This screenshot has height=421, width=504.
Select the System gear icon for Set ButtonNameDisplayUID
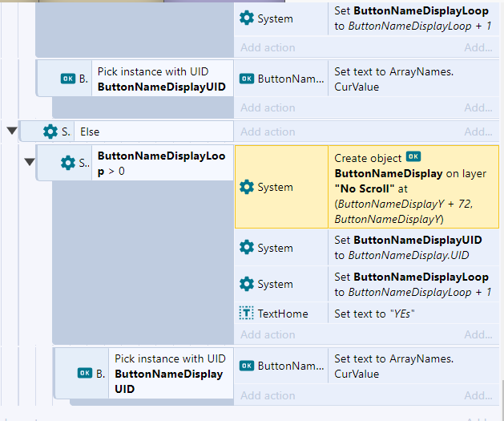pos(247,248)
